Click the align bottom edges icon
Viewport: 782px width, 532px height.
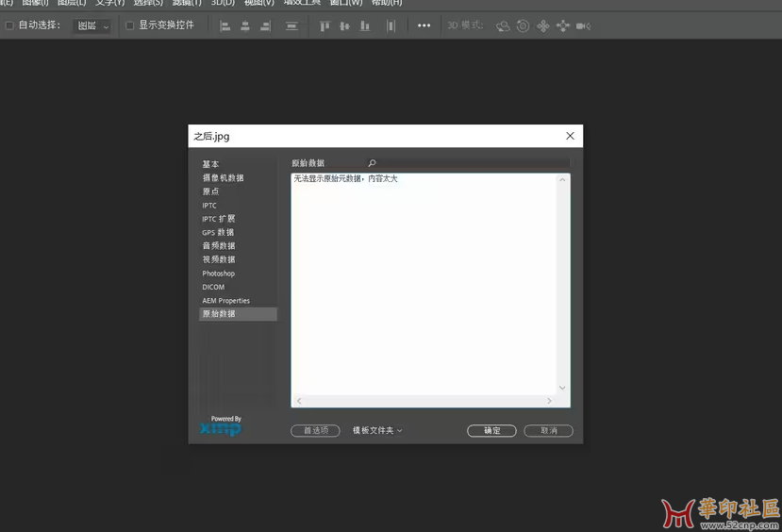[x=365, y=25]
